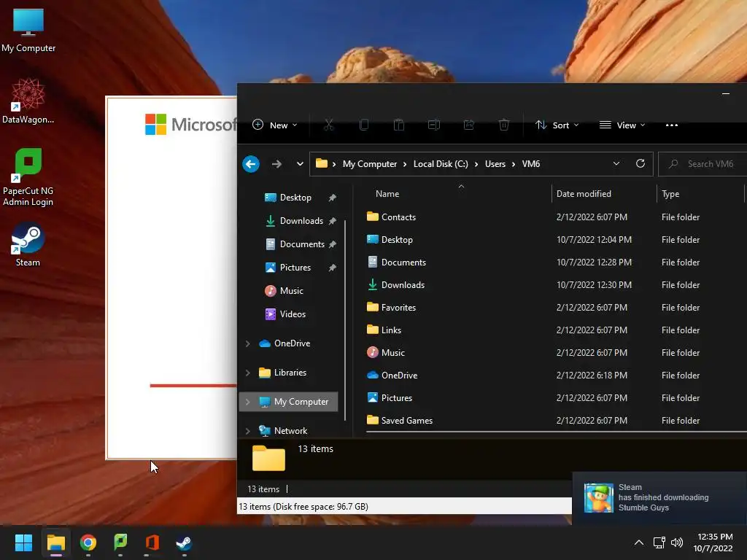Click File Explorer in the taskbar
This screenshot has height=560, width=747.
point(55,542)
